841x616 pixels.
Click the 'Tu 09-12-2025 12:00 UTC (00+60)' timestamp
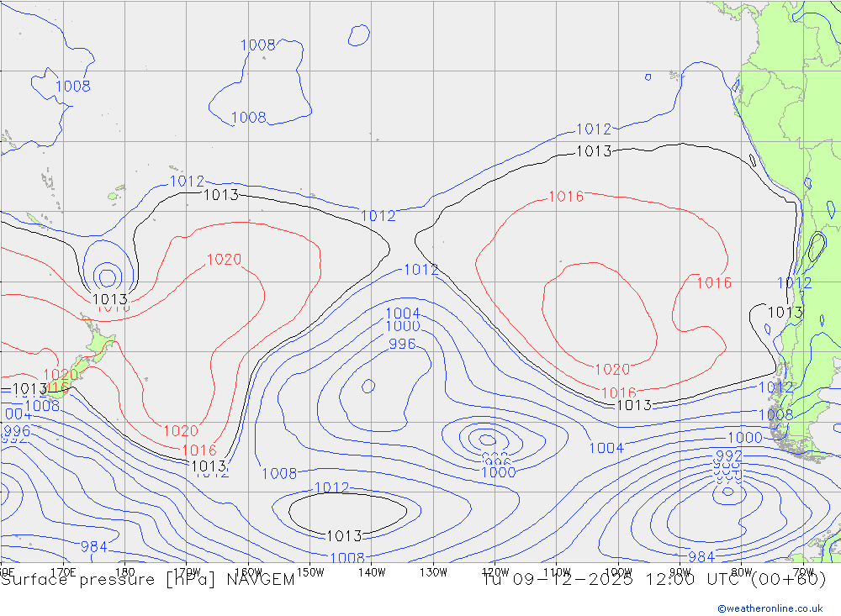654,580
